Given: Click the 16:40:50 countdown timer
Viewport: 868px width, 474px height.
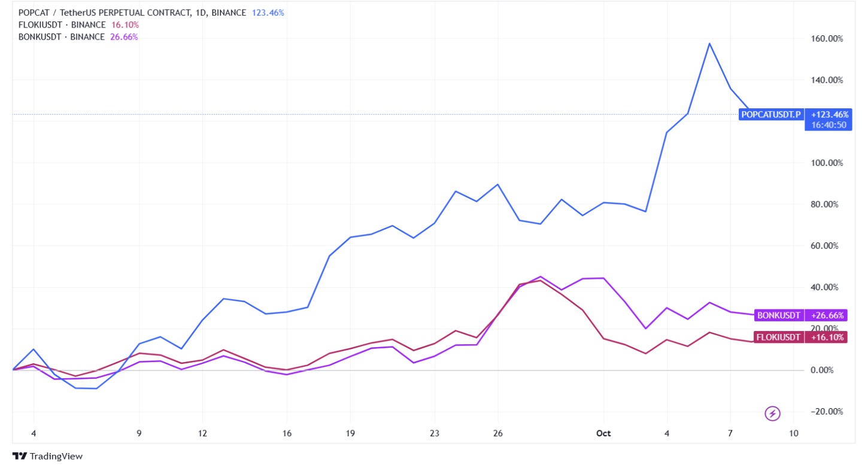Looking at the screenshot, I should coord(828,126).
